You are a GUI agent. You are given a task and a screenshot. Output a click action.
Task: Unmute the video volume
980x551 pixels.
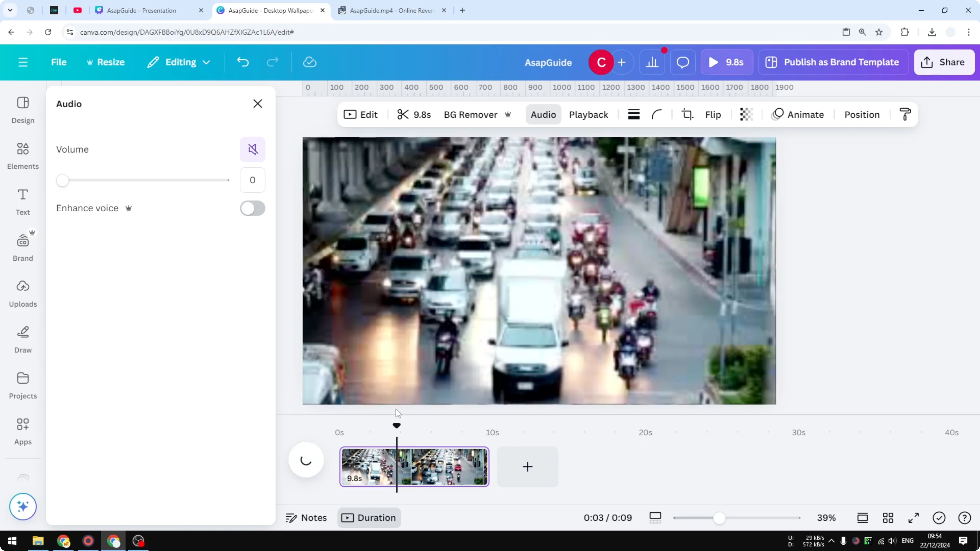[252, 149]
